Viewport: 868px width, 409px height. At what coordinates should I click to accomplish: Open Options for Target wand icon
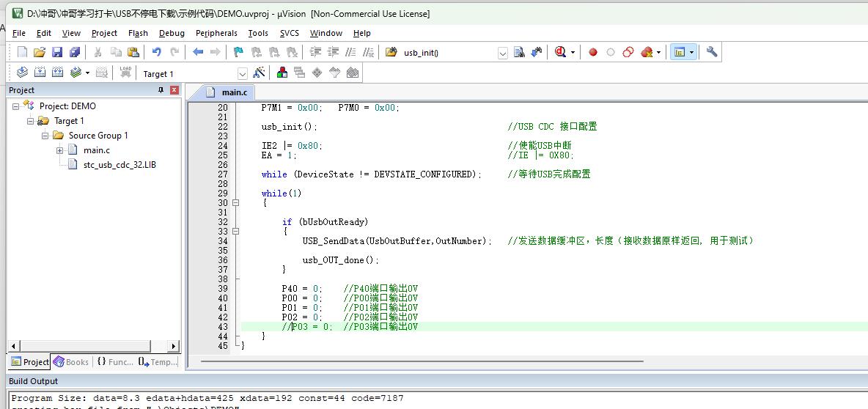click(259, 73)
